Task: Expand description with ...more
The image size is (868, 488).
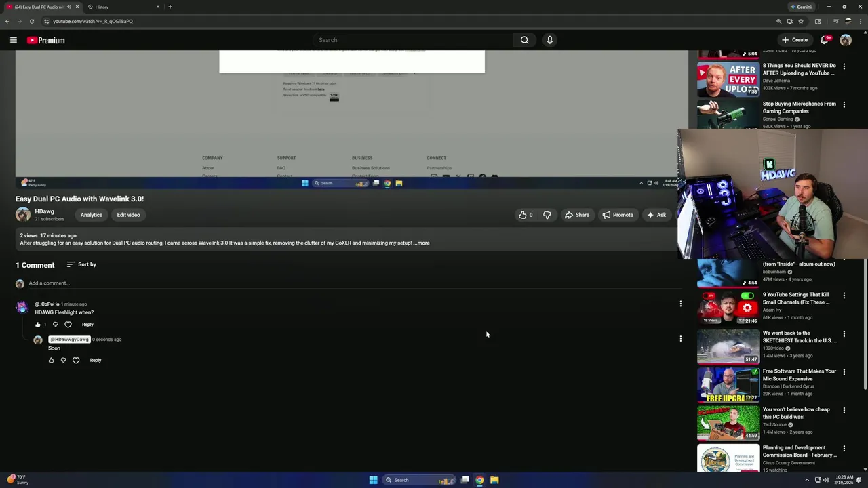Action: point(422,243)
